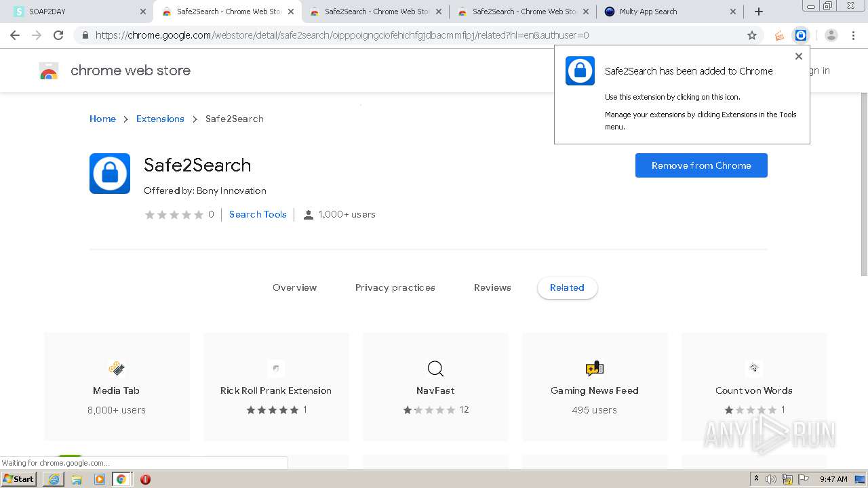868x488 pixels.
Task: Click the network tray icon
Action: (787, 479)
